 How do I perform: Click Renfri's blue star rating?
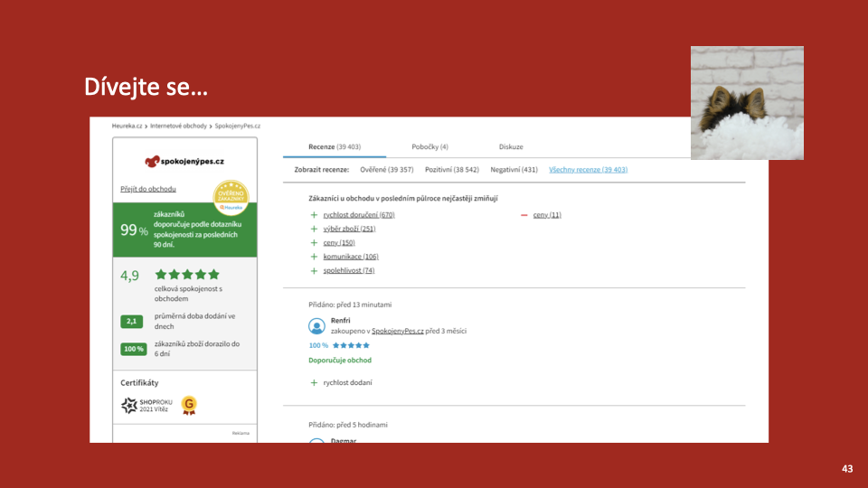tap(351, 345)
